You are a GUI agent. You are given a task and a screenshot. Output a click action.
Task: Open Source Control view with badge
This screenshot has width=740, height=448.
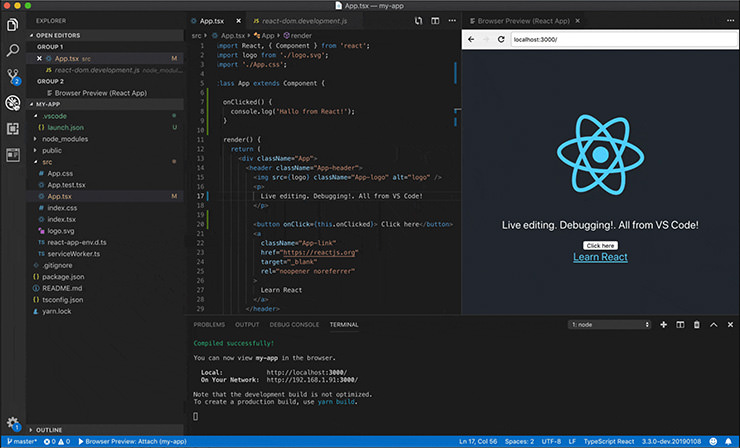12,76
